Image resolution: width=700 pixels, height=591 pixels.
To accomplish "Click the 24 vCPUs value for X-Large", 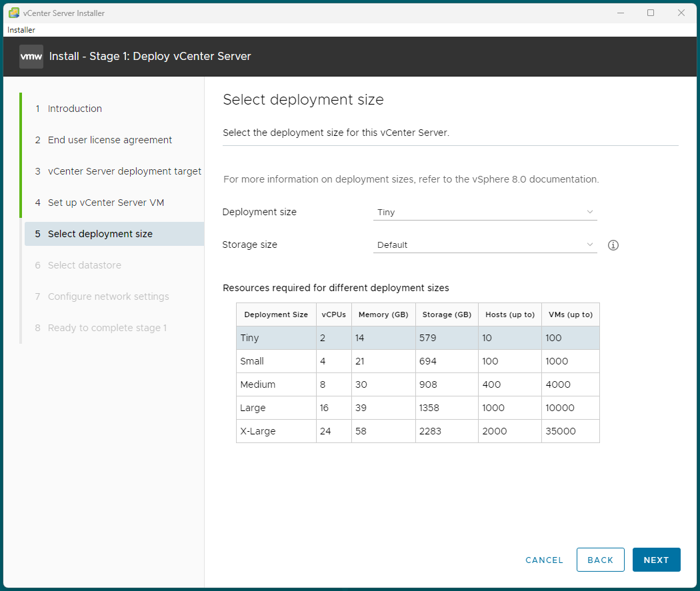I will tap(325, 431).
